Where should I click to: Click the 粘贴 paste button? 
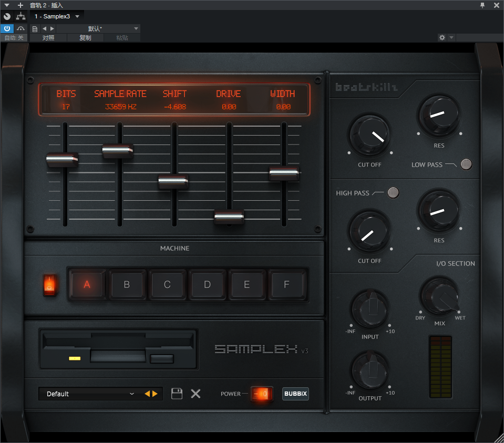tap(122, 38)
